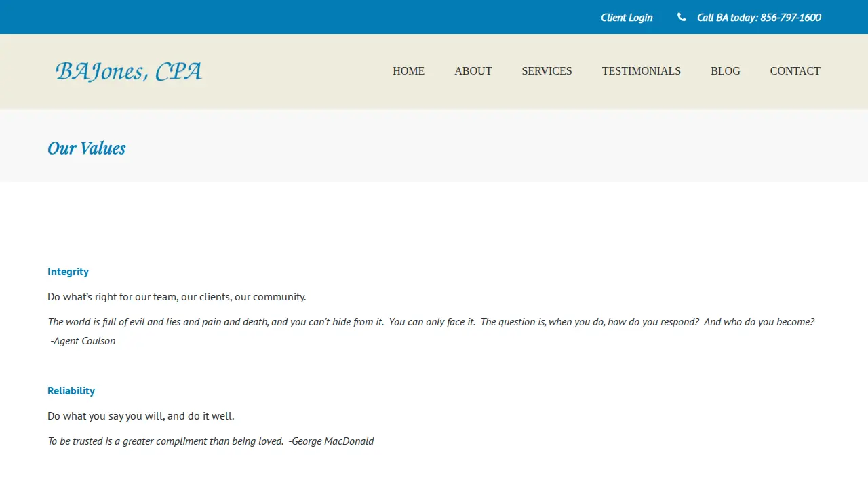Navigate to the BLOG menu item
The width and height of the screenshot is (868, 488).
click(725, 70)
